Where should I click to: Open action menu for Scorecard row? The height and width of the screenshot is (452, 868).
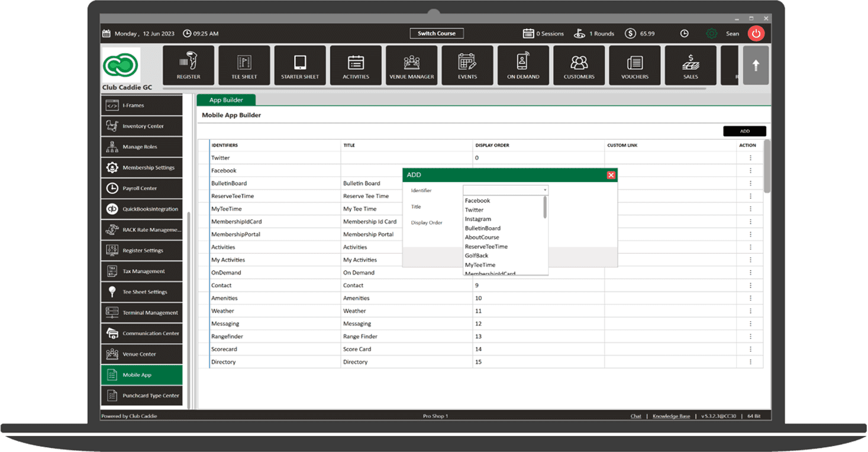pyautogui.click(x=750, y=349)
